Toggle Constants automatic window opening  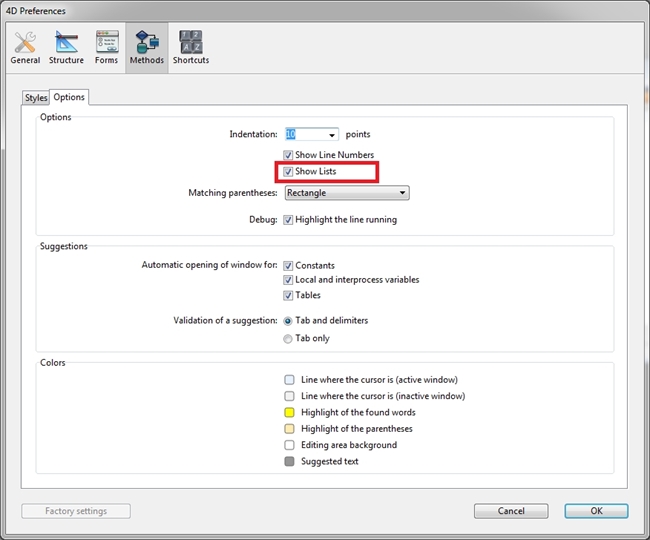click(288, 266)
